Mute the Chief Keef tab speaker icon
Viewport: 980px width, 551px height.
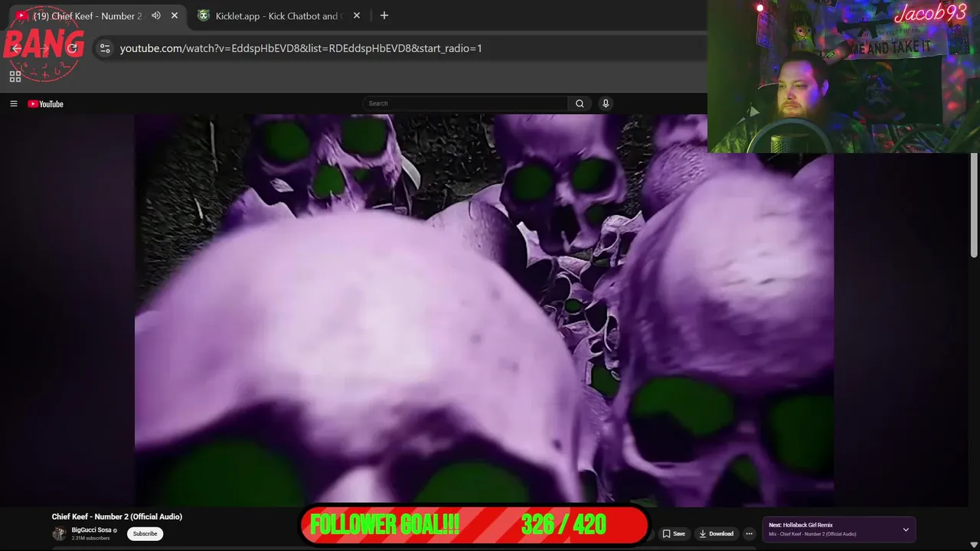click(x=156, y=15)
